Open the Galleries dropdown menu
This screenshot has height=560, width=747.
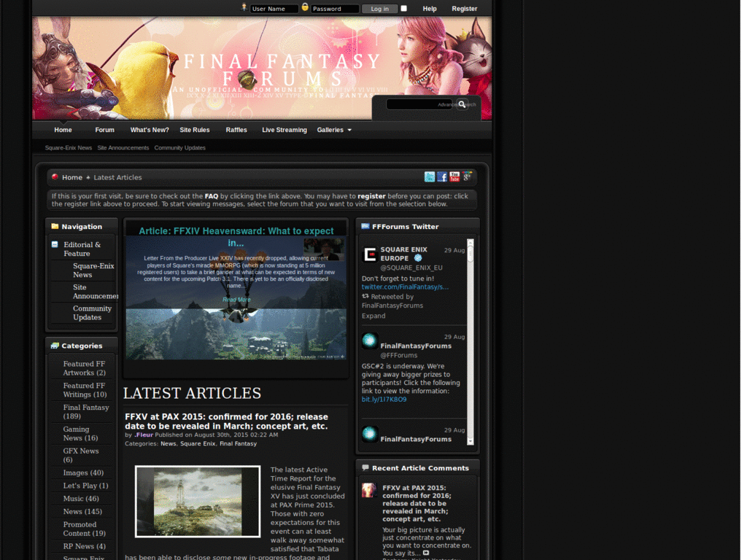[334, 130]
